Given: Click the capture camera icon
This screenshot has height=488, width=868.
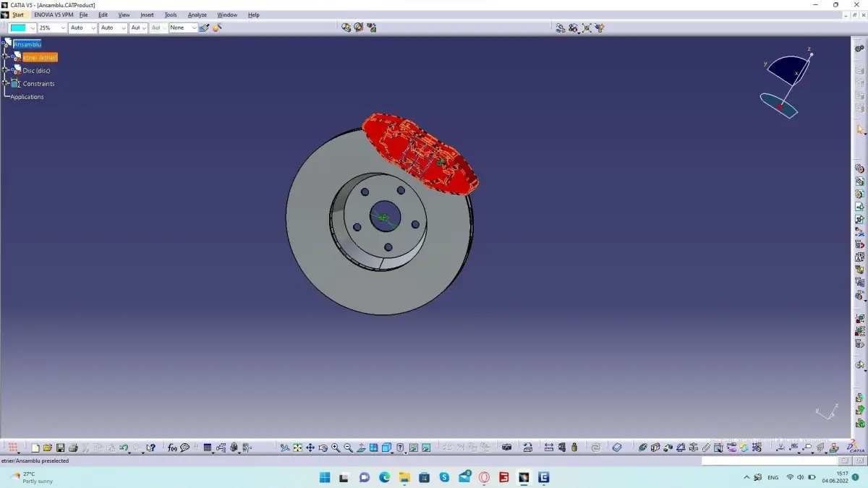Looking at the screenshot, I should point(507,448).
